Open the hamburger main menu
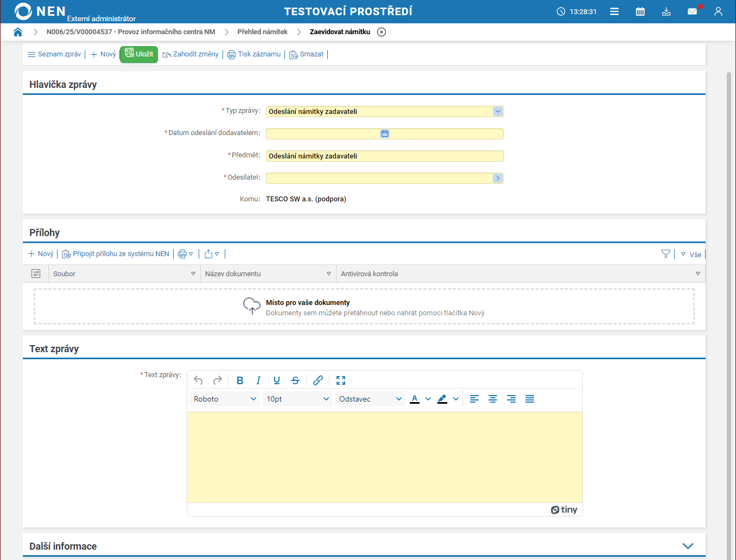 [614, 11]
